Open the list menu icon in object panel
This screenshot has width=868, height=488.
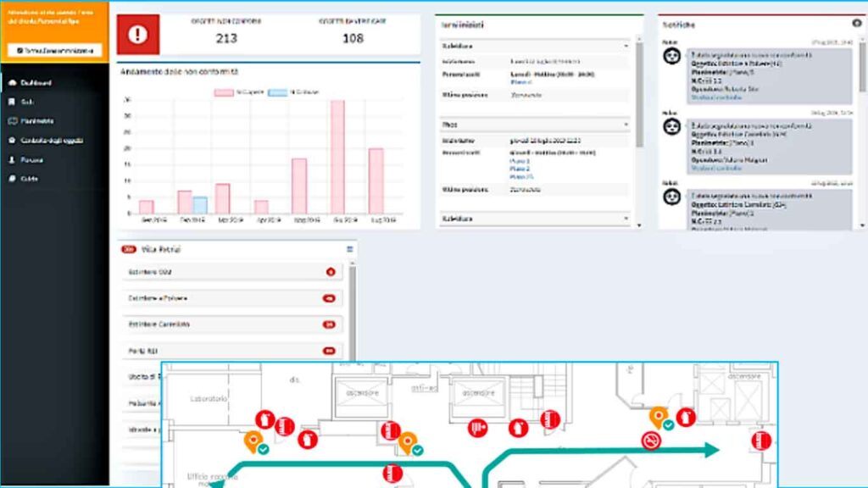point(349,249)
